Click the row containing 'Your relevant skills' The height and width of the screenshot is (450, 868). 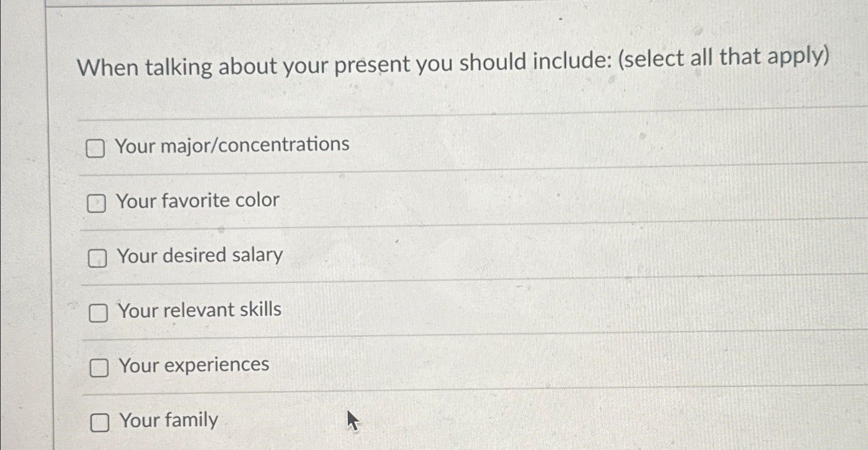pyautogui.click(x=200, y=310)
